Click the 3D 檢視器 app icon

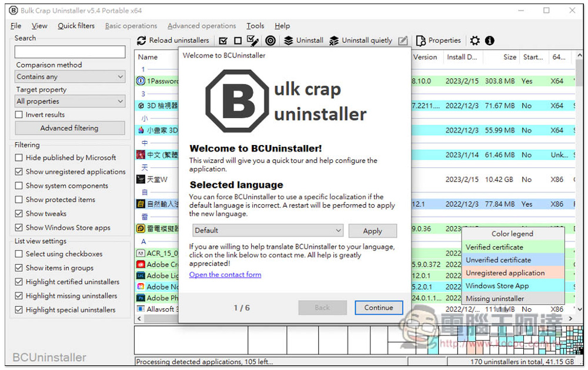(141, 106)
